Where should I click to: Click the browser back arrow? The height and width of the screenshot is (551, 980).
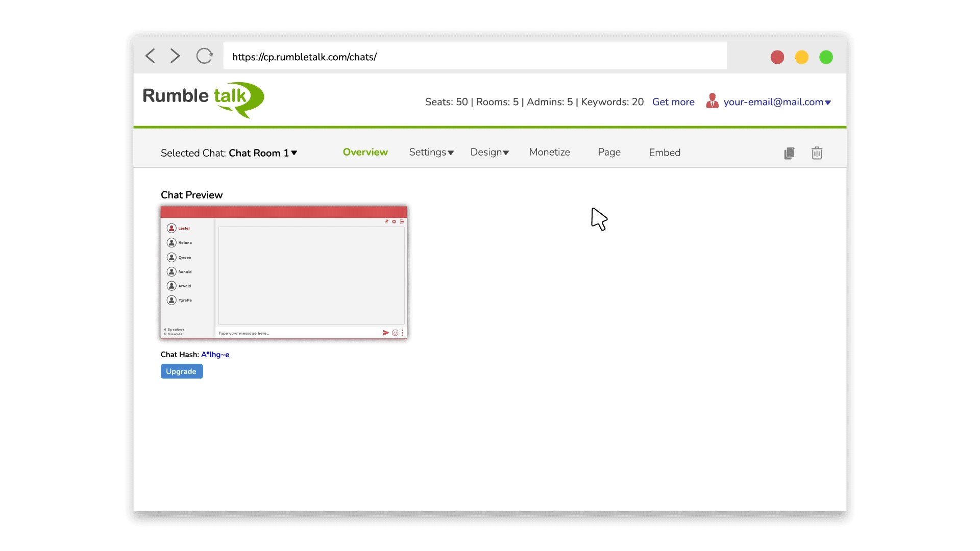tap(150, 56)
